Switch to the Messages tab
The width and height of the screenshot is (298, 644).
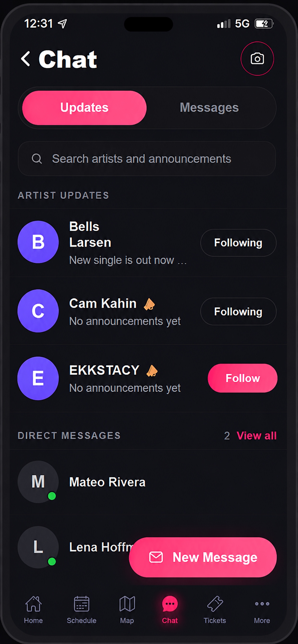pos(209,108)
